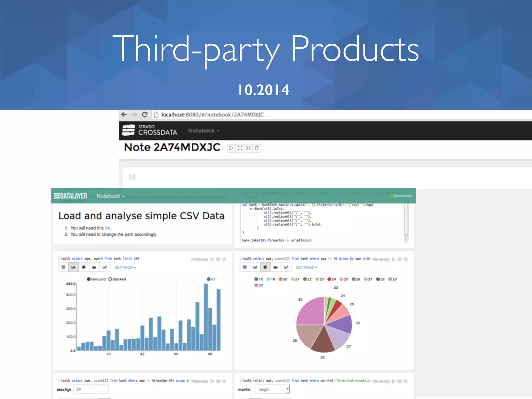Viewport: 532px width, 399px height.
Task: Select the Grouped bar option
Action: [96, 279]
